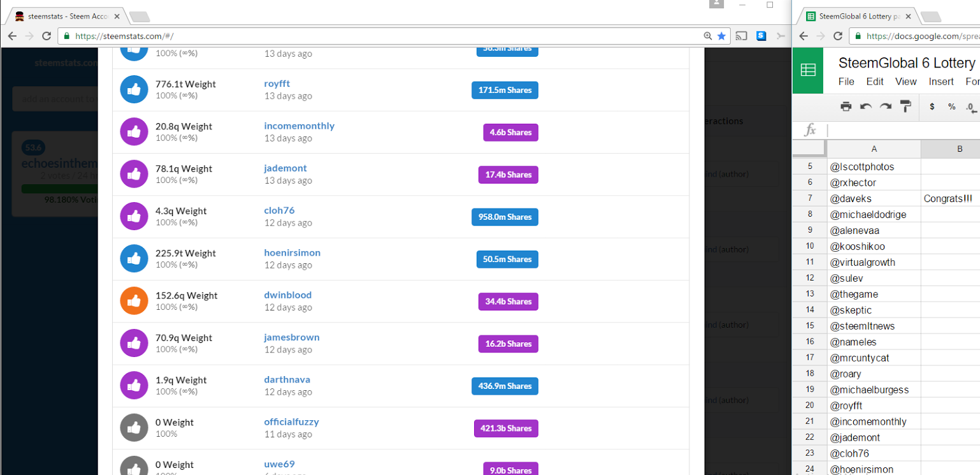Open the File menu in Sheets

846,82
